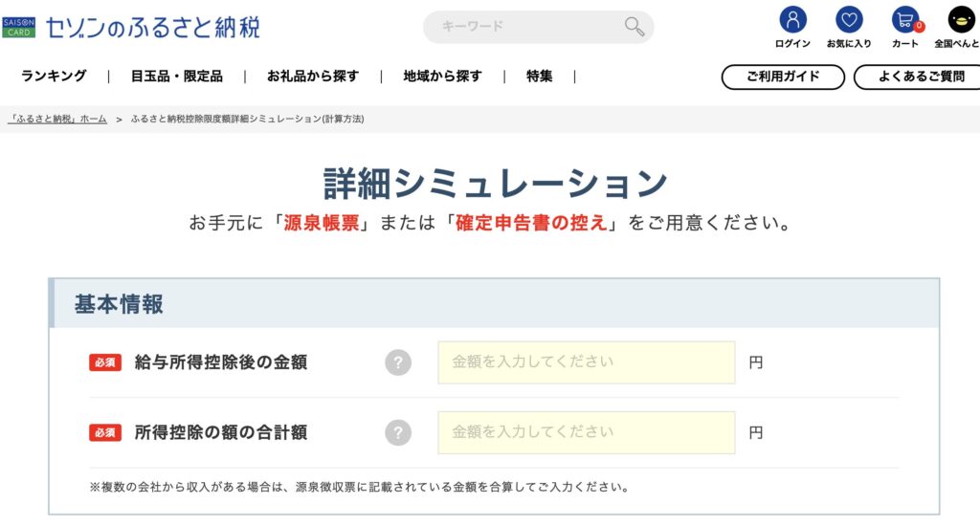Click the 全国ぺんと mascot icon

[x=961, y=20]
